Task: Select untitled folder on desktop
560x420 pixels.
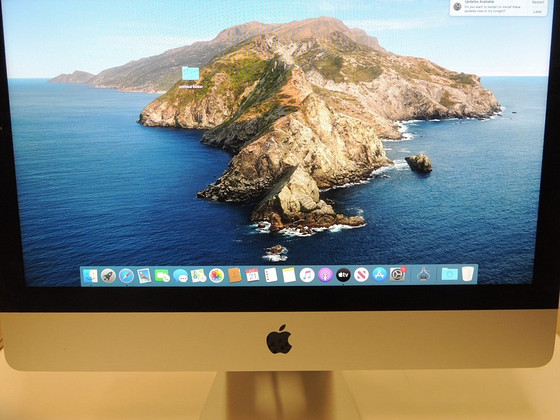Action: coord(190,77)
